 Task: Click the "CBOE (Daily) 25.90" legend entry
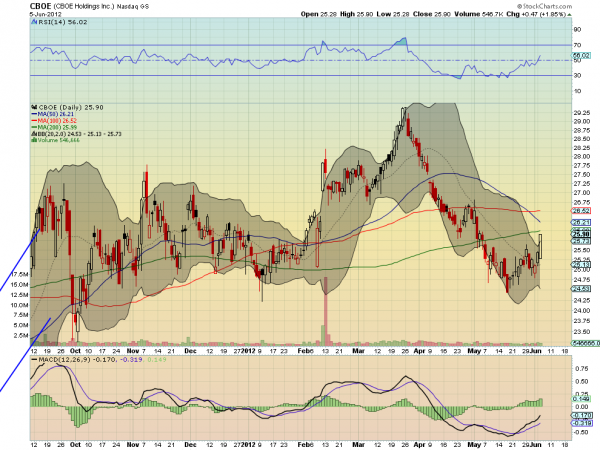click(x=70, y=108)
